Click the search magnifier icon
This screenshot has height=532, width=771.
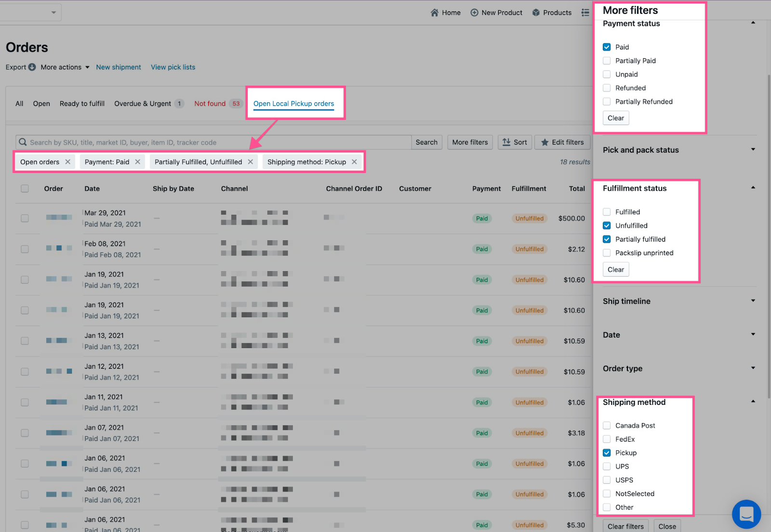coord(23,142)
